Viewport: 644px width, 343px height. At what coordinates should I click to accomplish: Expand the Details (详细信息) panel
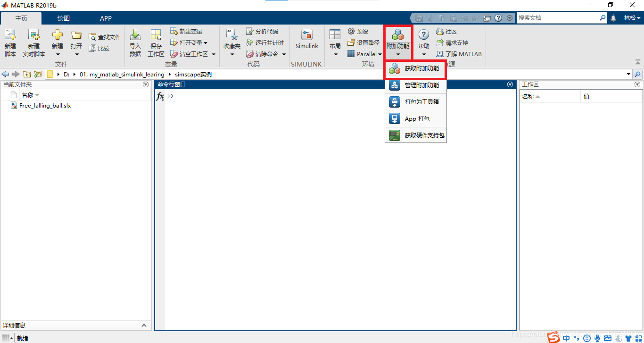[x=144, y=325]
